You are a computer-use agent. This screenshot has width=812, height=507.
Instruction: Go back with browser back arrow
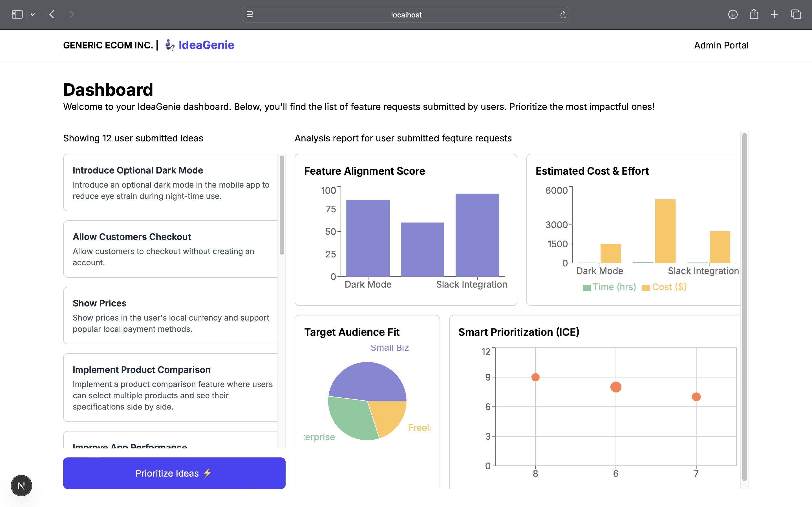tap(52, 14)
